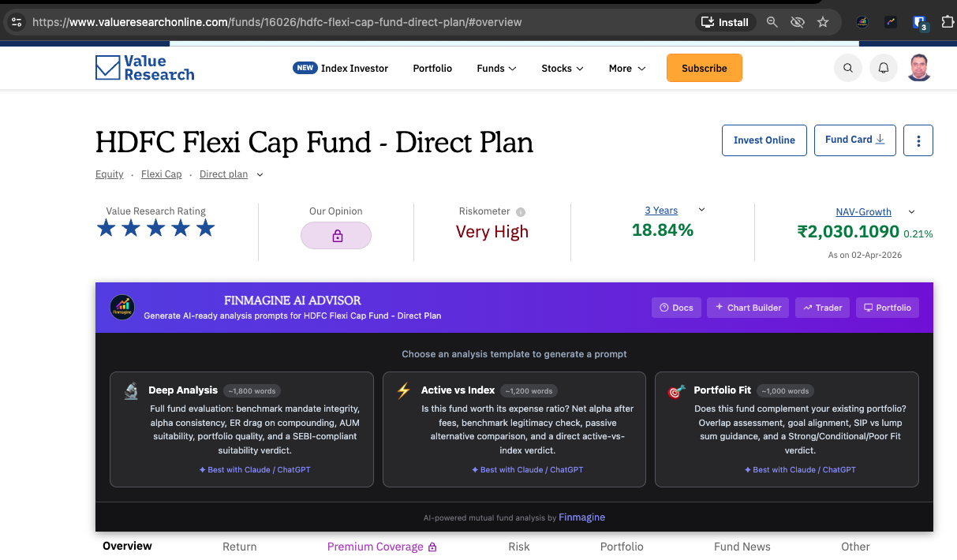Image resolution: width=957 pixels, height=560 pixels.
Task: Click the browser zoom magnifier icon
Action: pyautogui.click(x=772, y=22)
